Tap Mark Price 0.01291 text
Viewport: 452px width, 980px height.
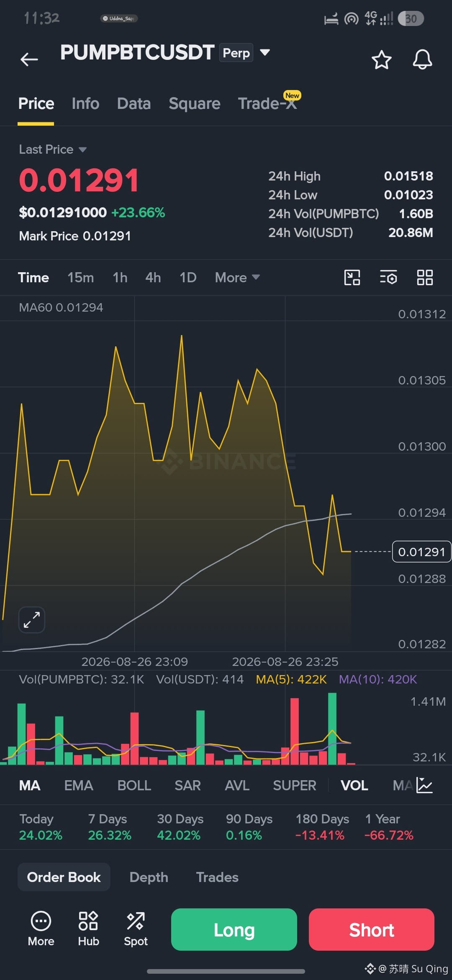click(75, 236)
